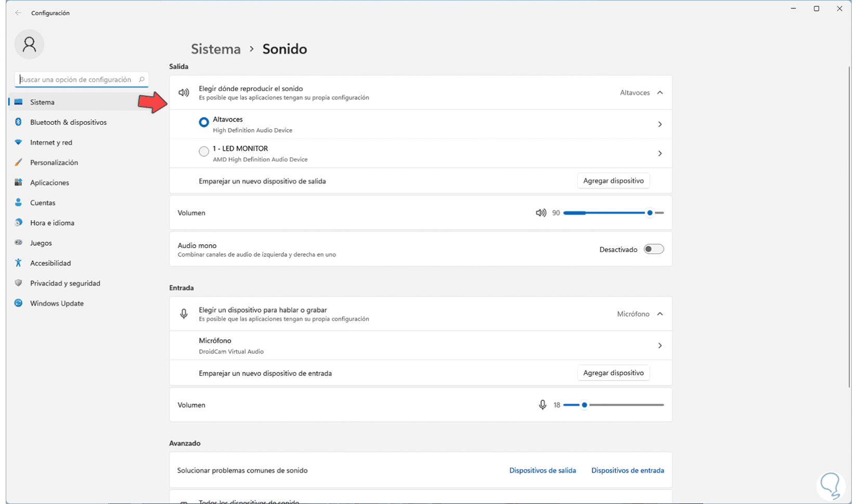This screenshot has height=504, width=858.
Task: Select Altavoces as output device
Action: point(204,123)
